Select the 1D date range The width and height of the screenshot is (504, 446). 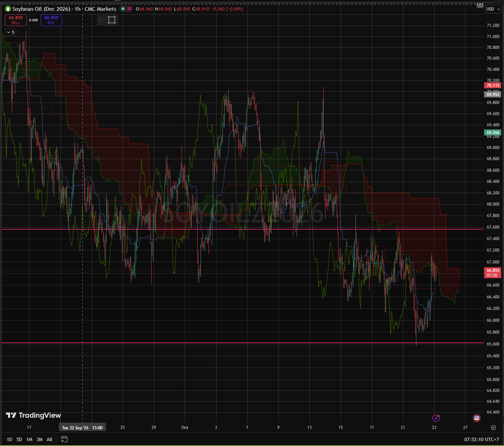(9, 439)
